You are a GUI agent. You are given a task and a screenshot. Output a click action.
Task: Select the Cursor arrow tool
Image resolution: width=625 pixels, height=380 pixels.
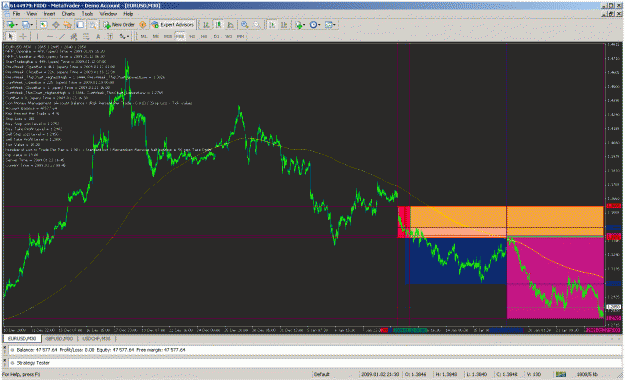click(11, 36)
